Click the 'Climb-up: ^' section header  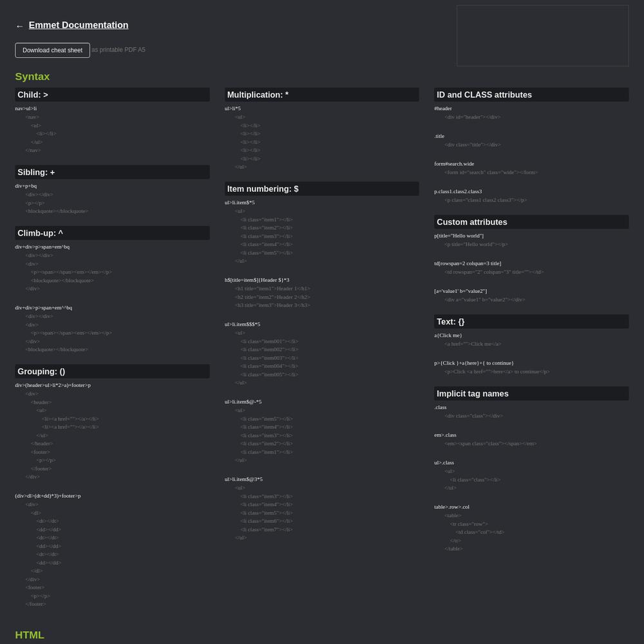point(112,233)
